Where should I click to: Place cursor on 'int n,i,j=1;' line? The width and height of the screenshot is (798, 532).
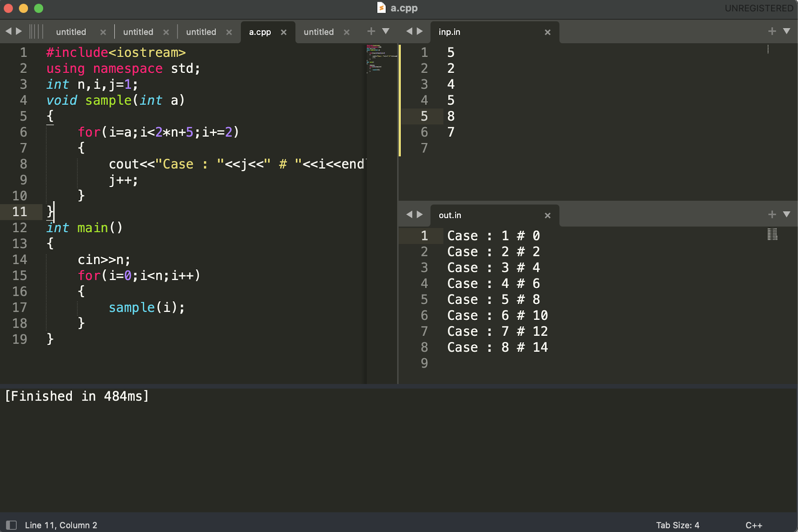(x=92, y=85)
